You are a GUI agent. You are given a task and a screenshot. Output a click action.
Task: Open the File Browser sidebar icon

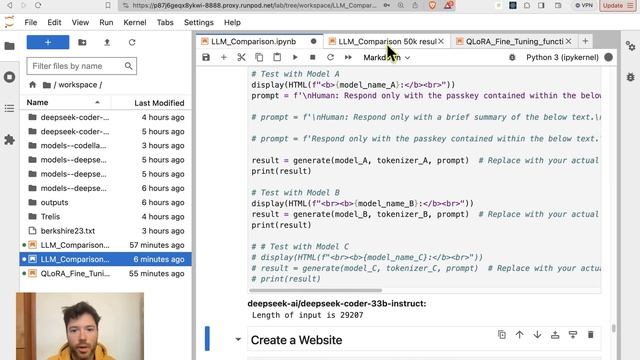click(x=9, y=46)
